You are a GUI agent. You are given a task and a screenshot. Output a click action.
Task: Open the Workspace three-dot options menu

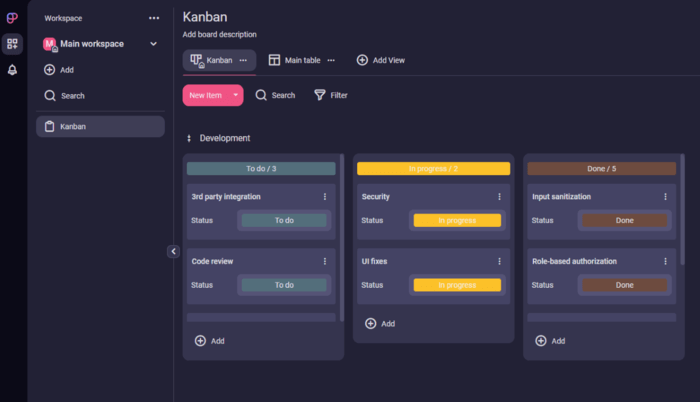pos(154,18)
